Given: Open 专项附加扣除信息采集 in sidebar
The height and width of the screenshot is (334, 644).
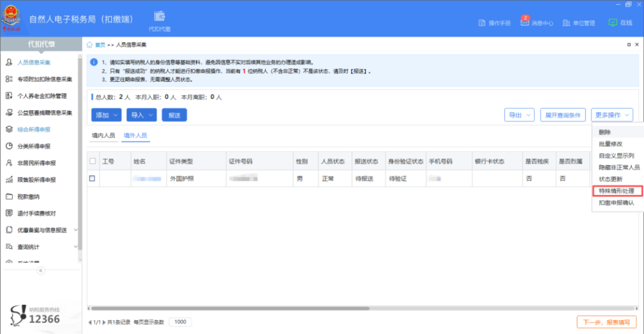Looking at the screenshot, I should click(44, 79).
